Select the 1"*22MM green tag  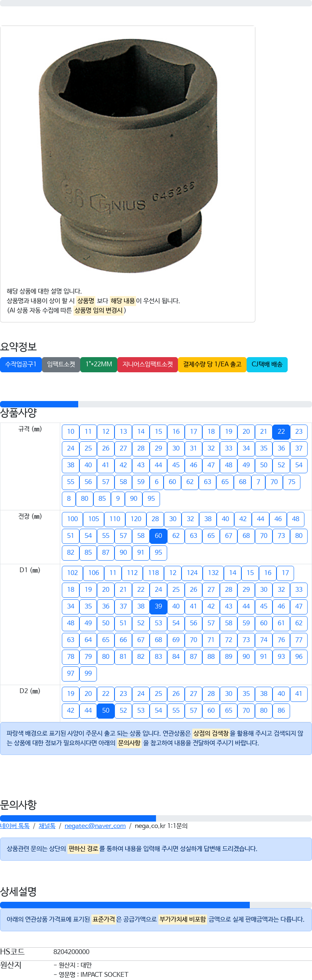[x=99, y=364]
